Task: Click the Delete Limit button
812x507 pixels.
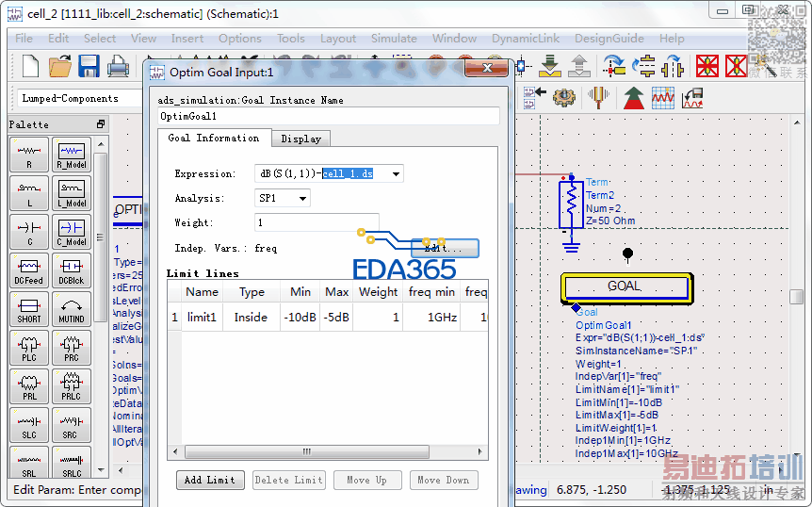Action: [x=289, y=480]
